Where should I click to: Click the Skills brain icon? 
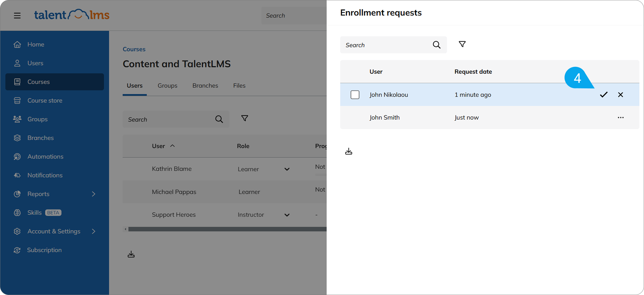coord(17,213)
